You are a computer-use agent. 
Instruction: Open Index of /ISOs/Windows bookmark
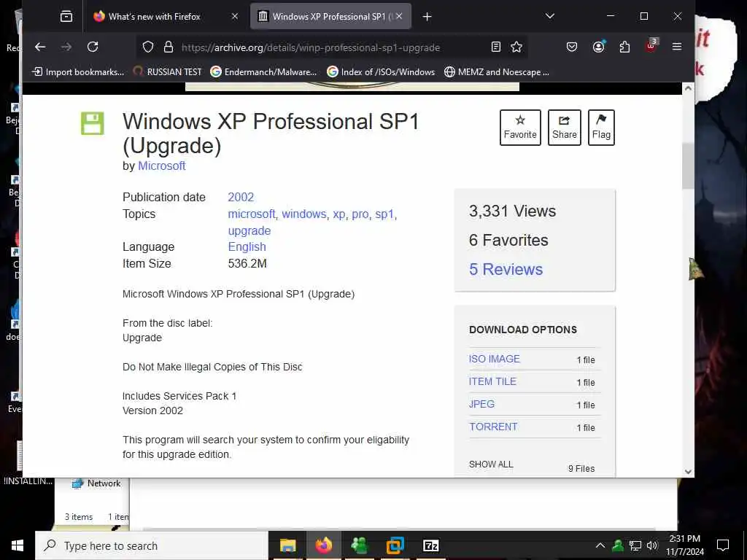click(x=381, y=72)
